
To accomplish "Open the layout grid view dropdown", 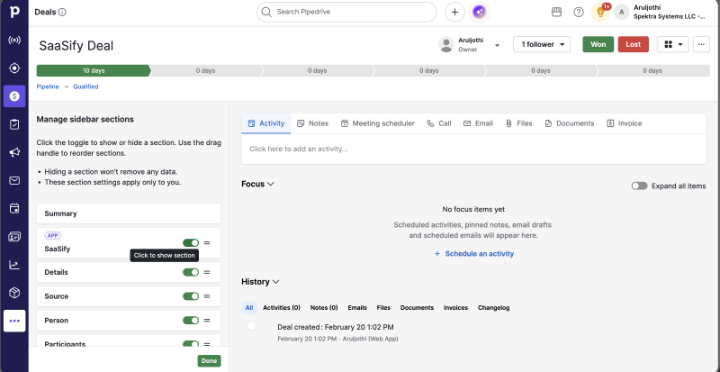I will click(x=673, y=45).
